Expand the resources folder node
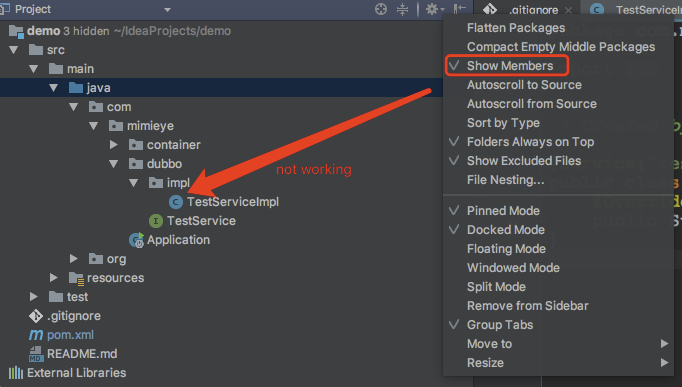This screenshot has height=387, width=682. [53, 278]
